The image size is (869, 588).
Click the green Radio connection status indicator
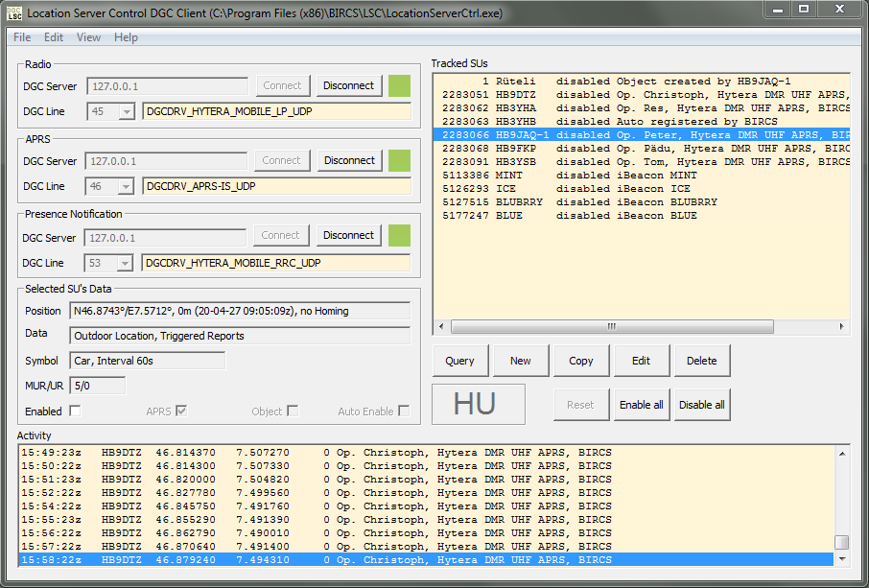tap(399, 85)
